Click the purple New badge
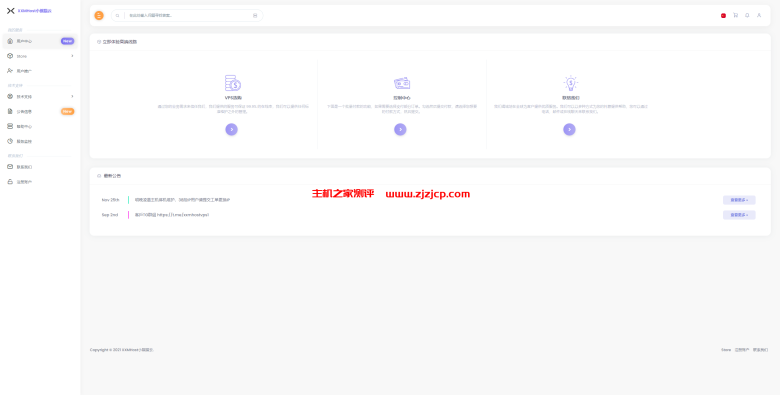The image size is (780, 395). (68, 41)
